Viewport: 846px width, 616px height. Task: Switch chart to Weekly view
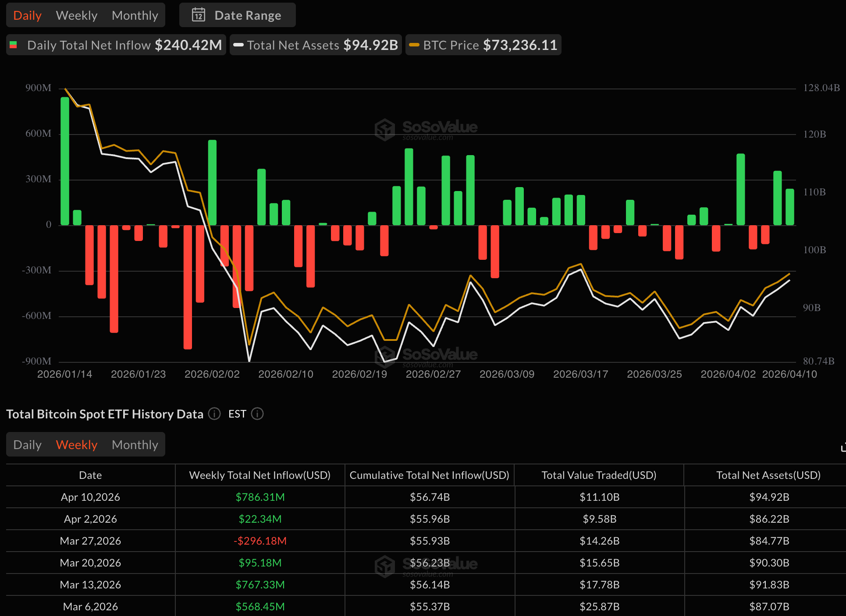click(77, 15)
